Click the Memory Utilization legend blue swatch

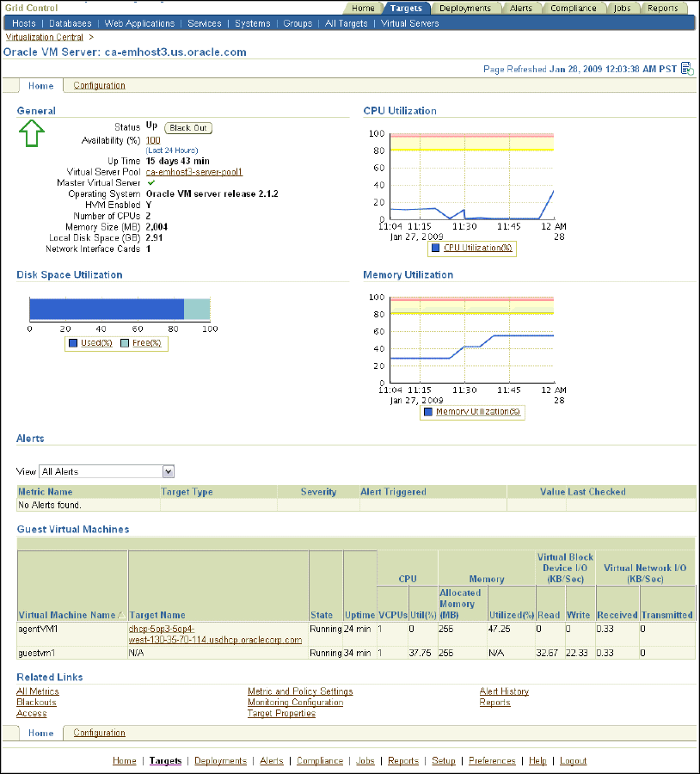(x=428, y=412)
